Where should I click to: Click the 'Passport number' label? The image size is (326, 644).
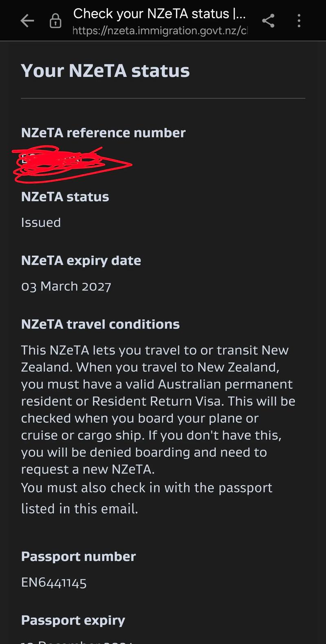pos(78,557)
